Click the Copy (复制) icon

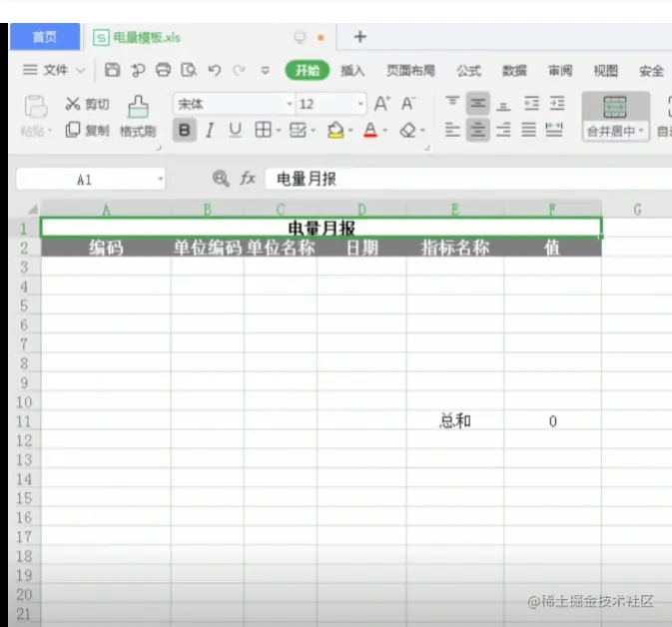[x=73, y=130]
